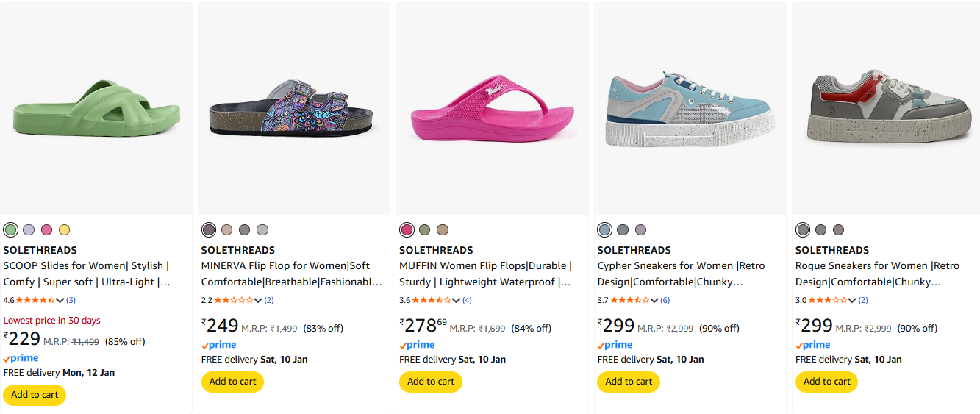
Task: View the 6 reviews for Cypher Sneakers
Action: tap(665, 300)
